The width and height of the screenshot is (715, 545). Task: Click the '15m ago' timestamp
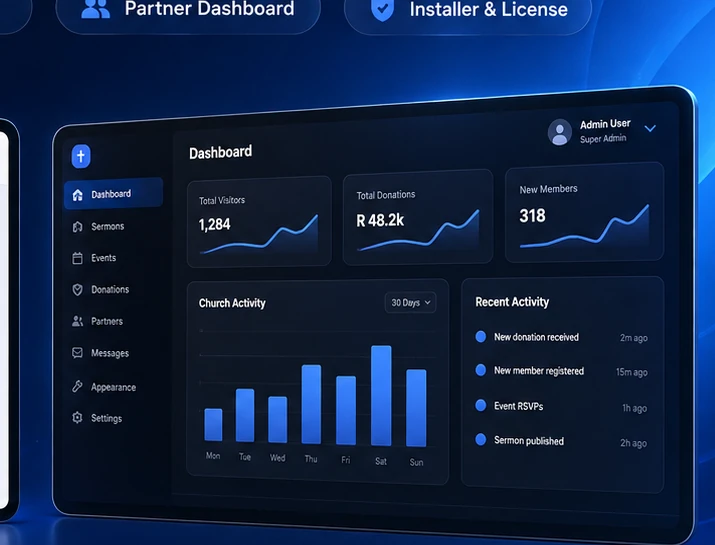click(x=632, y=372)
